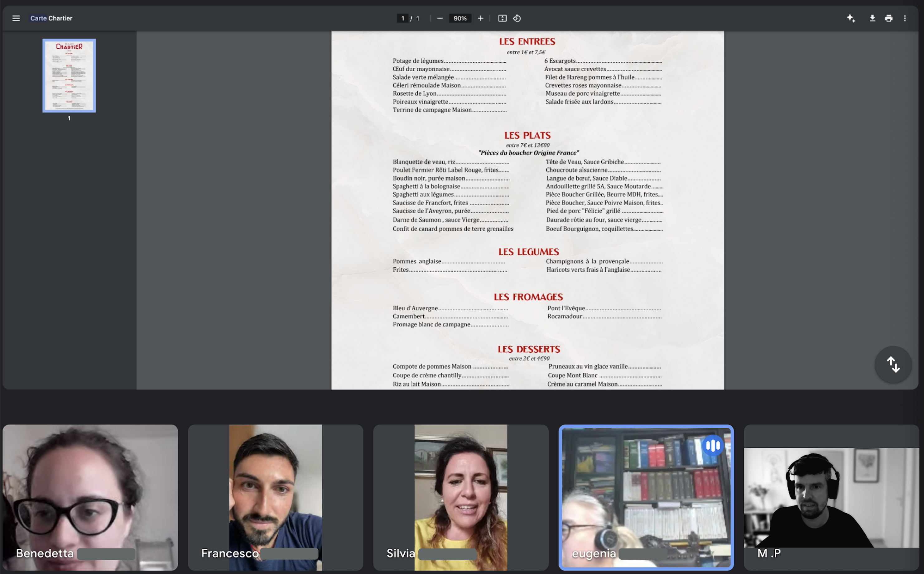Viewport: 924px width, 574px height.
Task: Print the menu document
Action: [889, 18]
